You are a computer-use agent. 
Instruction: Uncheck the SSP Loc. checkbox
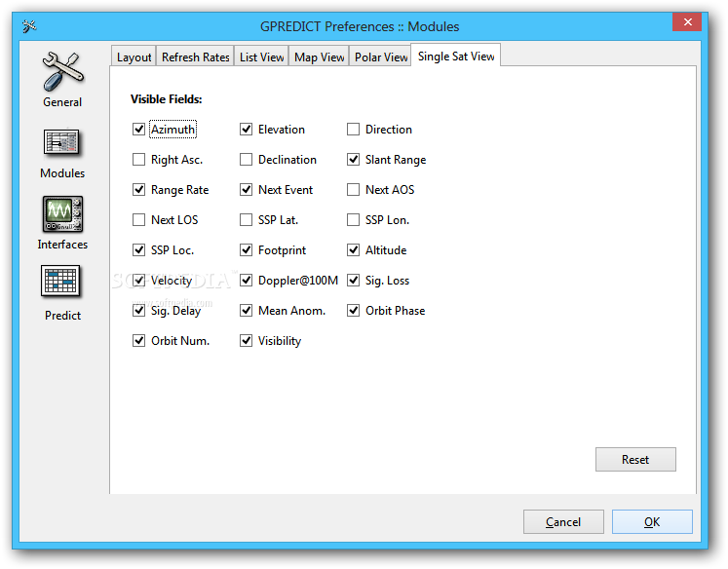click(x=138, y=249)
